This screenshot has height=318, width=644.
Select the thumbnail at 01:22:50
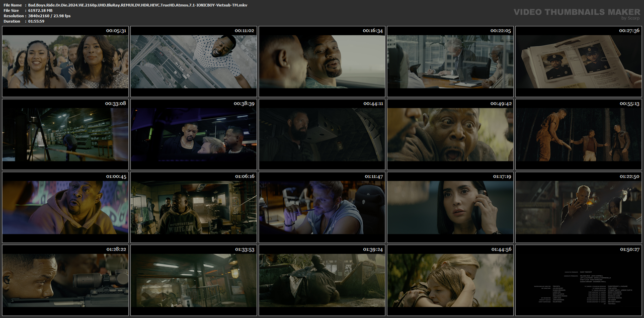pos(579,207)
